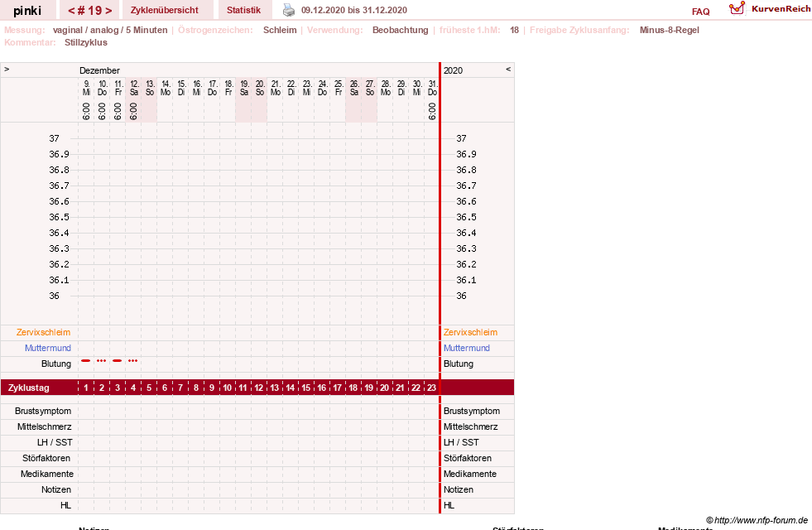812x530 pixels.
Task: Click the right Muttermund label
Action: point(467,348)
